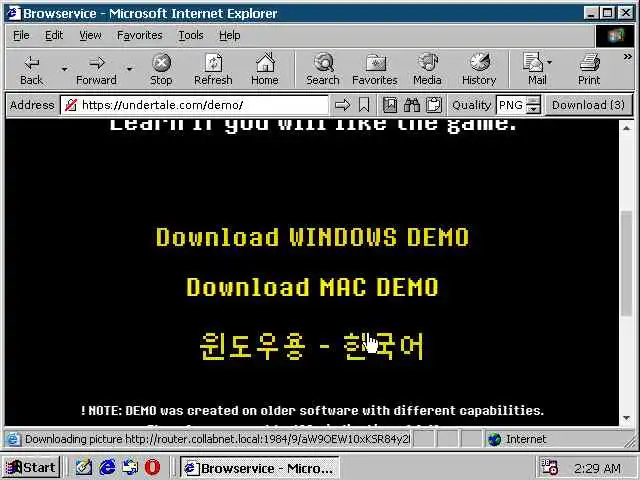
Task: Click the 2:29 AM system clock
Action: (597, 468)
